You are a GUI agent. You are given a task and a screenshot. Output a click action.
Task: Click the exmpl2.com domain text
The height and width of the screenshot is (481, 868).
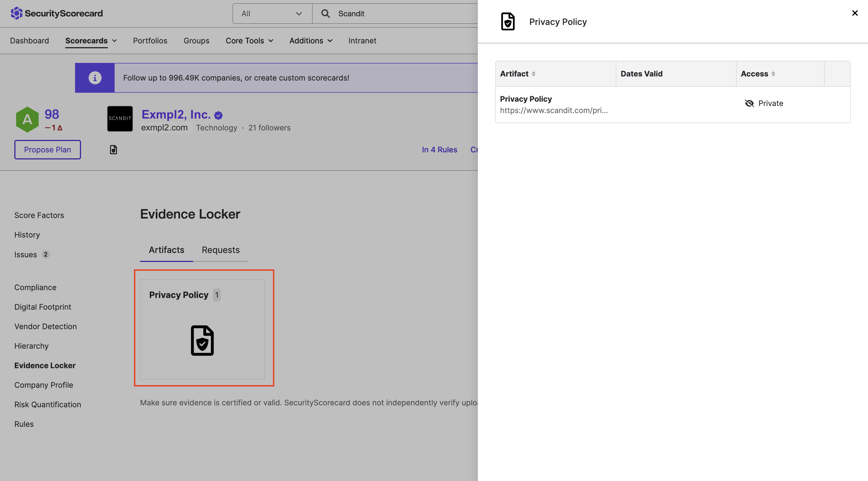coord(164,127)
